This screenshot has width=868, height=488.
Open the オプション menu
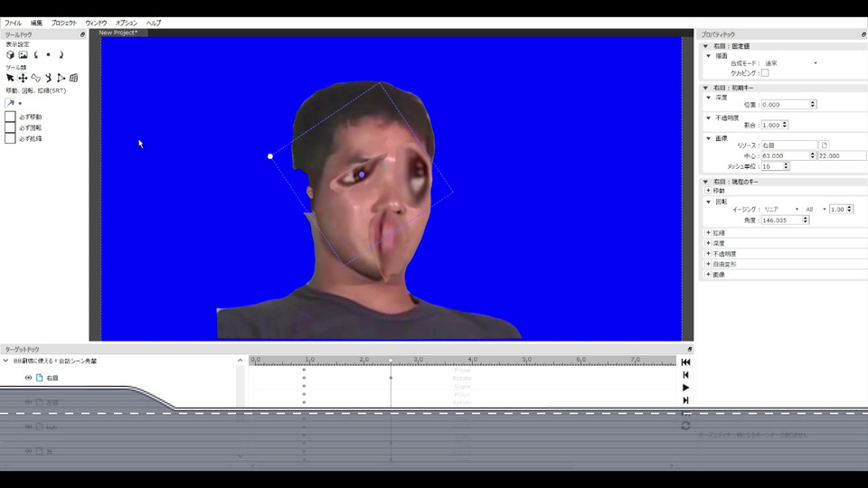(x=127, y=23)
